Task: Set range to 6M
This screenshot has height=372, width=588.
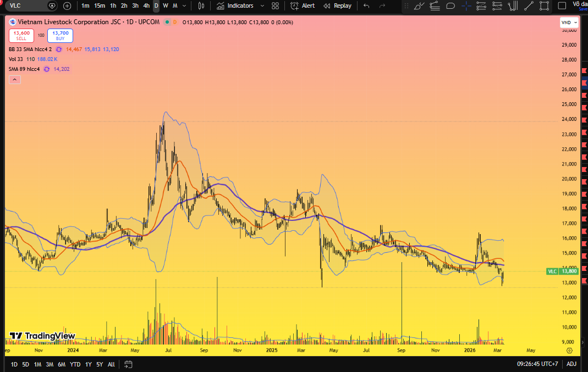Action: [x=62, y=364]
